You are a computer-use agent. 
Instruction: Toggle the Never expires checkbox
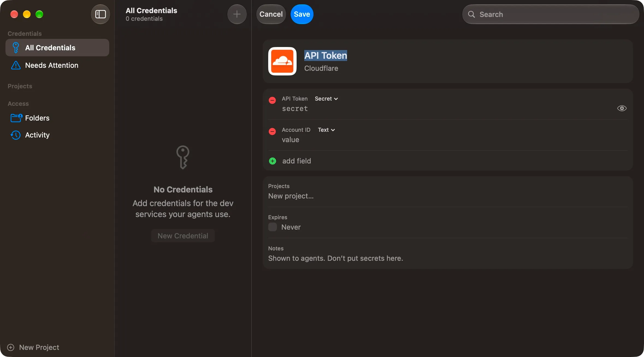pyautogui.click(x=273, y=227)
